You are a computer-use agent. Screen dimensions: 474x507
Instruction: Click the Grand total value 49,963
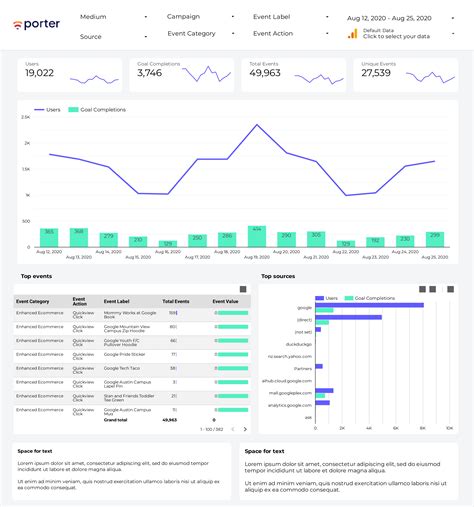click(169, 420)
